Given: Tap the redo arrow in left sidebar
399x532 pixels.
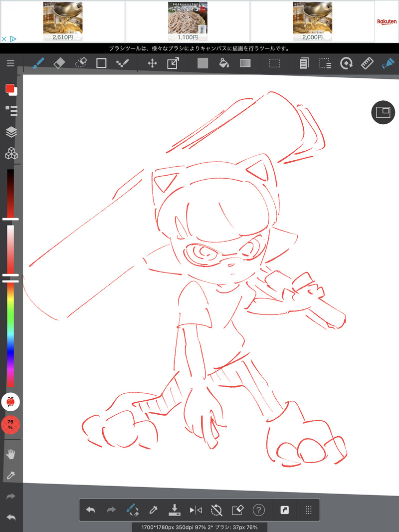Looking at the screenshot, I should pos(11,497).
